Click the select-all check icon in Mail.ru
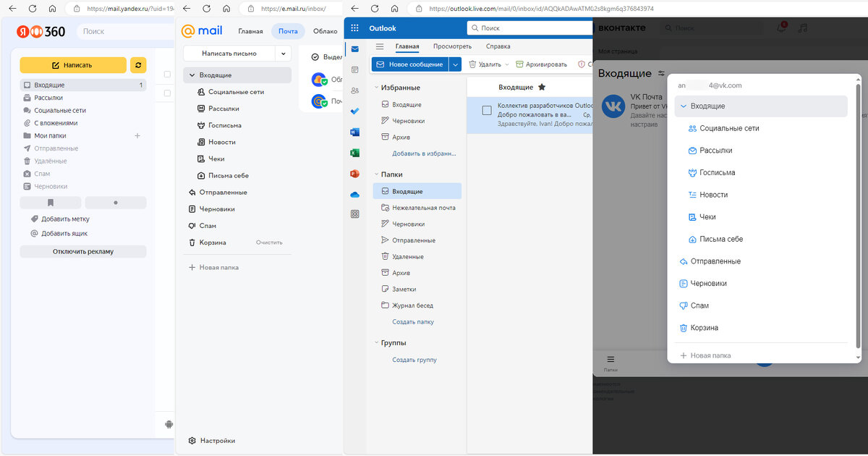 tap(315, 56)
